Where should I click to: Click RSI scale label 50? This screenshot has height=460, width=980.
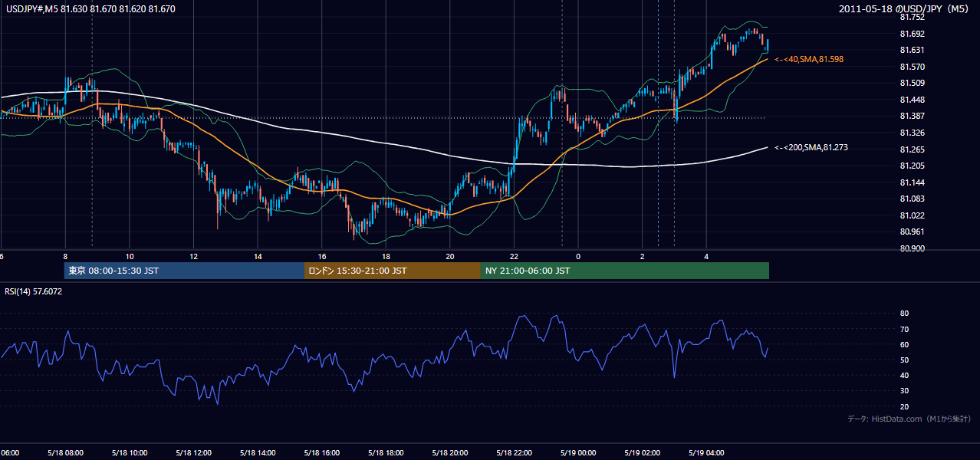[904, 360]
